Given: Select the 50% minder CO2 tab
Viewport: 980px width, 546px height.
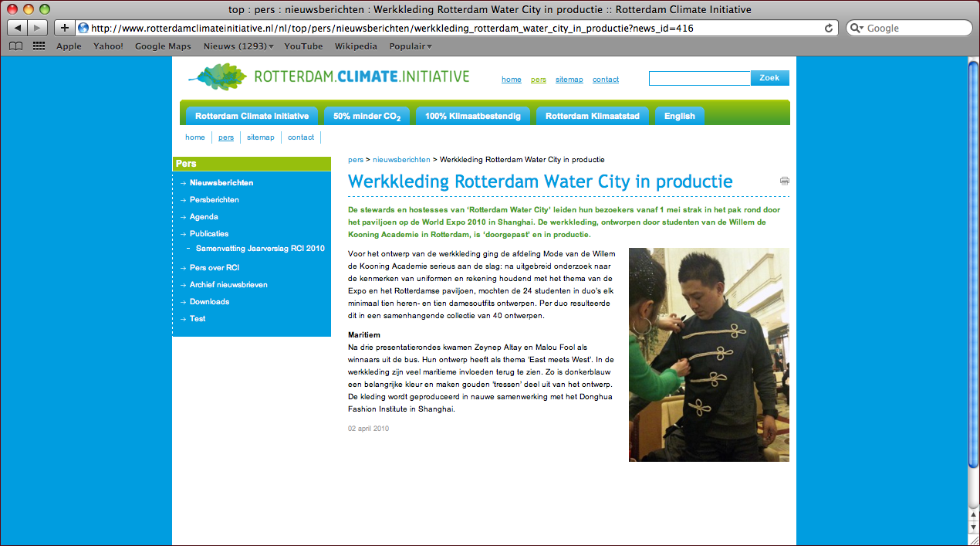Looking at the screenshot, I should pos(367,116).
